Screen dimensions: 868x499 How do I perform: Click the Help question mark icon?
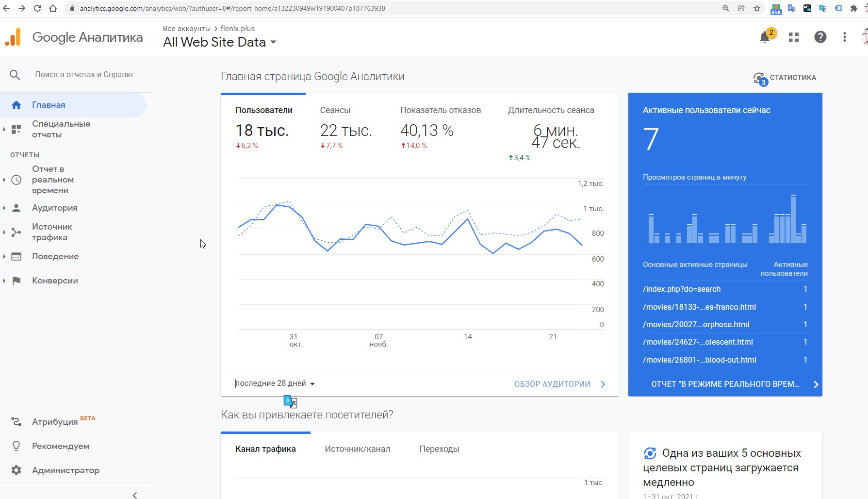[x=820, y=37]
